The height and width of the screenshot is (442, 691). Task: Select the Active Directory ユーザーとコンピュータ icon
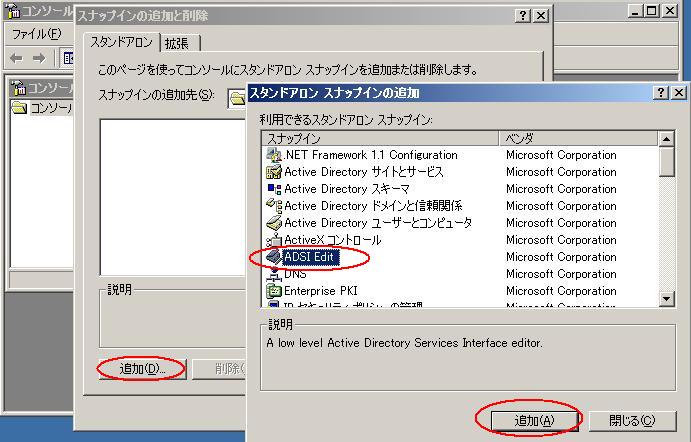[274, 223]
